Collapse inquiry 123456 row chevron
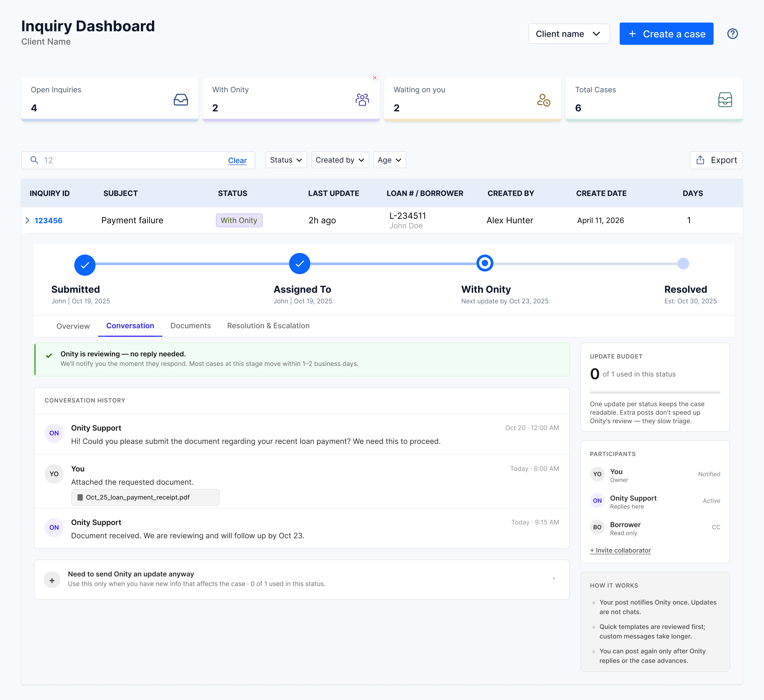The width and height of the screenshot is (764, 700). (27, 220)
